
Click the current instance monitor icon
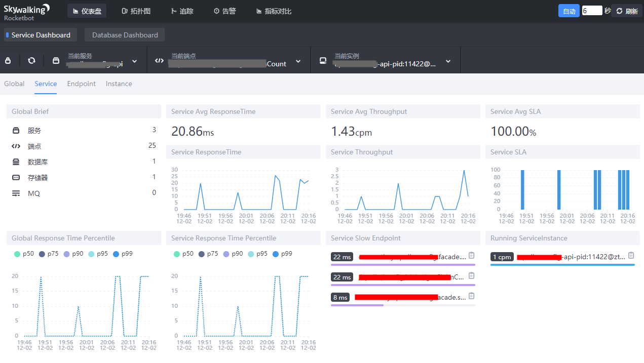(323, 61)
